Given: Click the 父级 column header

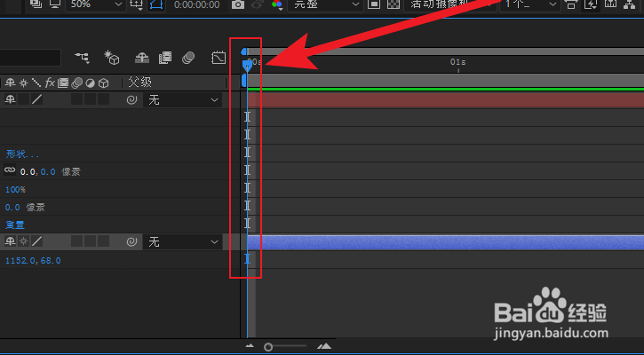Looking at the screenshot, I should coord(140,83).
